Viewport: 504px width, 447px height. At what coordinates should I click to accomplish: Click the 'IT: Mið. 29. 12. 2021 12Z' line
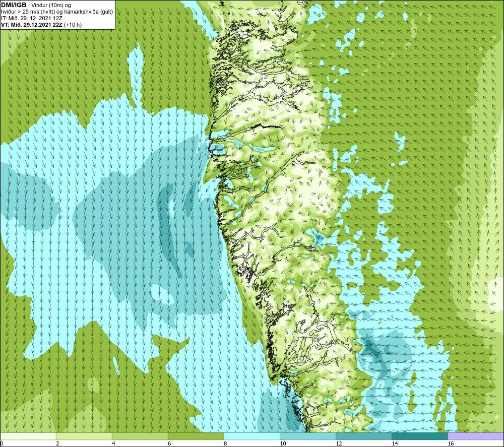[31, 18]
